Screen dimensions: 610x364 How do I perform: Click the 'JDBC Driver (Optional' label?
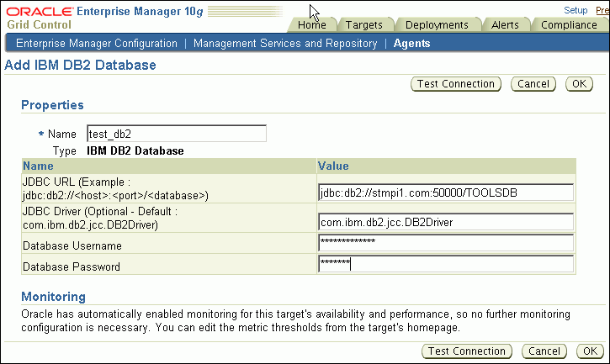click(100, 219)
